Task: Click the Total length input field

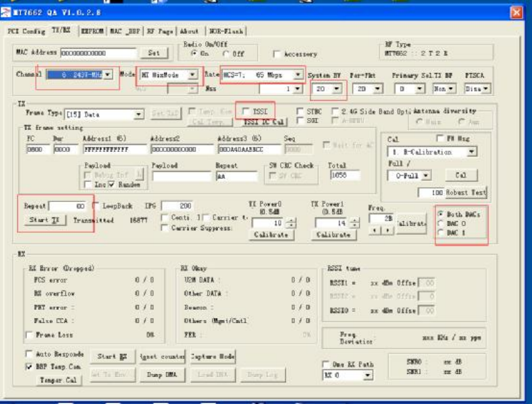Action: [345, 174]
